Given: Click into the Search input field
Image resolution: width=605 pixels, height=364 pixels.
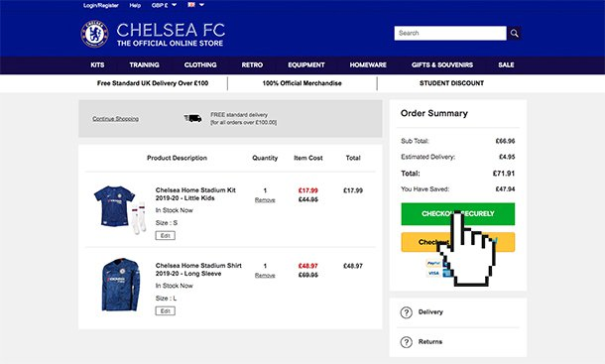Looking at the screenshot, I should pos(450,33).
